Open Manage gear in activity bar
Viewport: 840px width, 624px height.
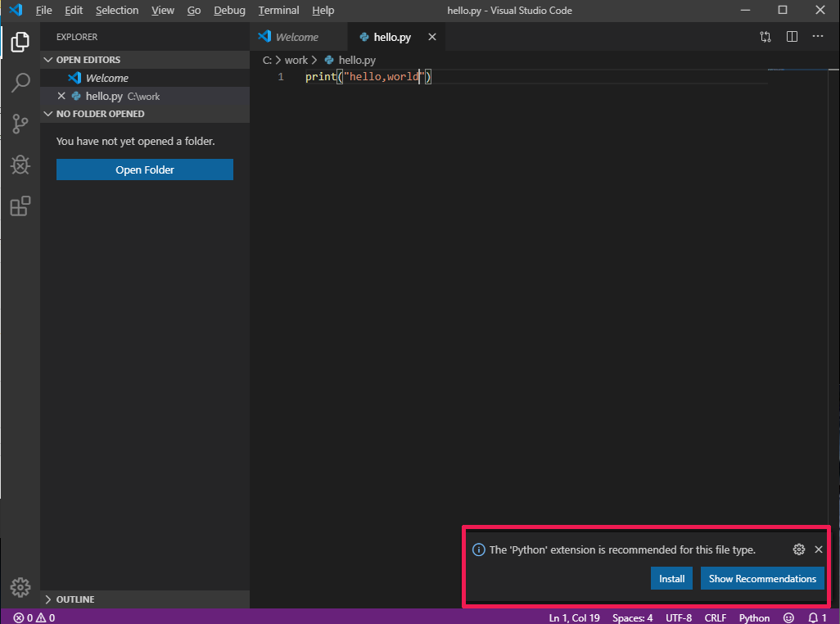[x=20, y=588]
